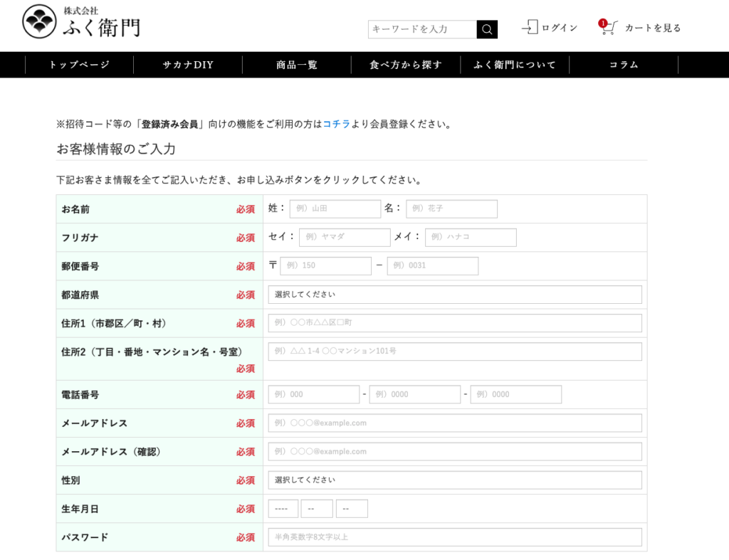Open the コラム navigation item

(624, 65)
